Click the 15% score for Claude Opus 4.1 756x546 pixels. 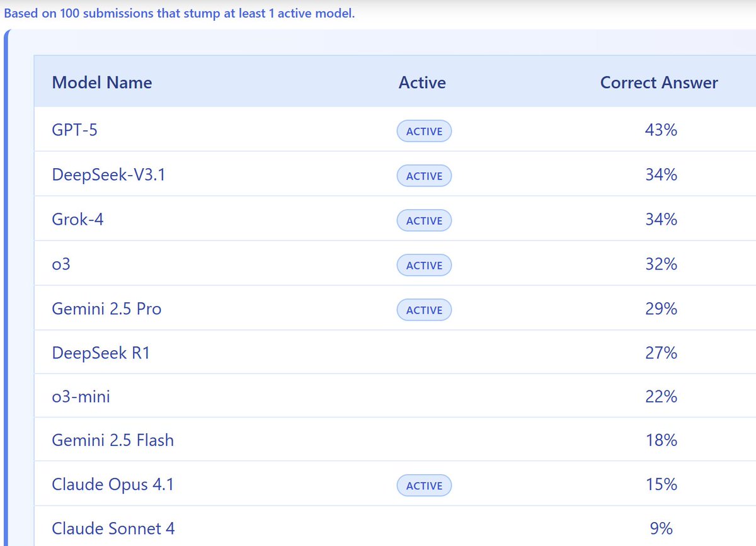661,486
